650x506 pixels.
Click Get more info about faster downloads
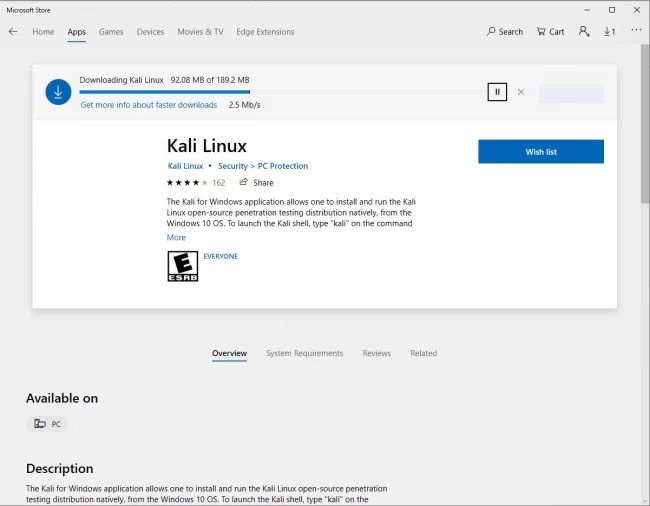point(149,105)
